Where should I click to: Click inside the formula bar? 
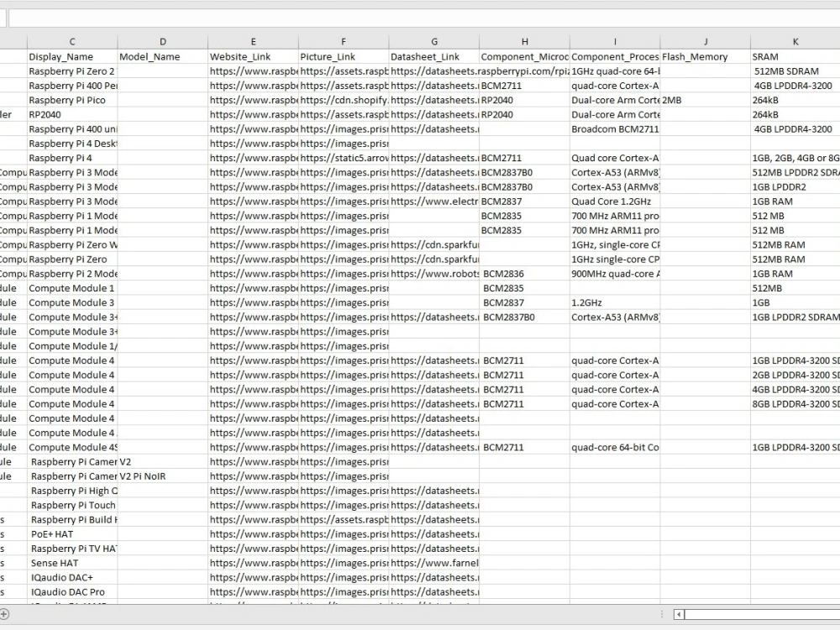click(424, 18)
